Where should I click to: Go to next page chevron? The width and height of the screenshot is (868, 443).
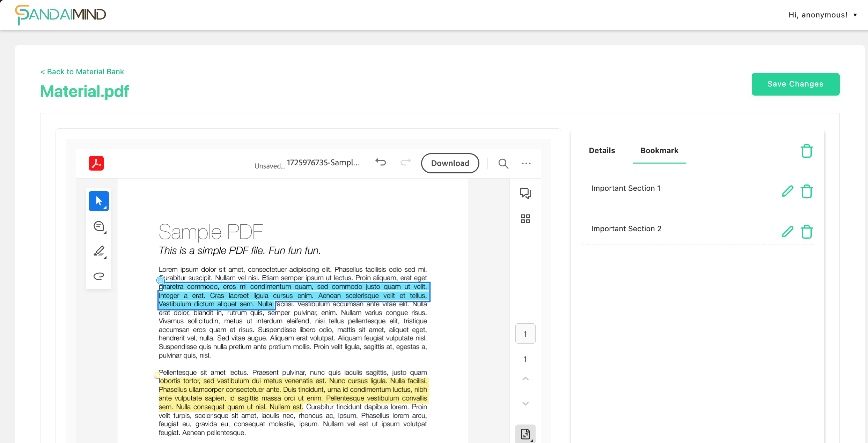click(525, 404)
